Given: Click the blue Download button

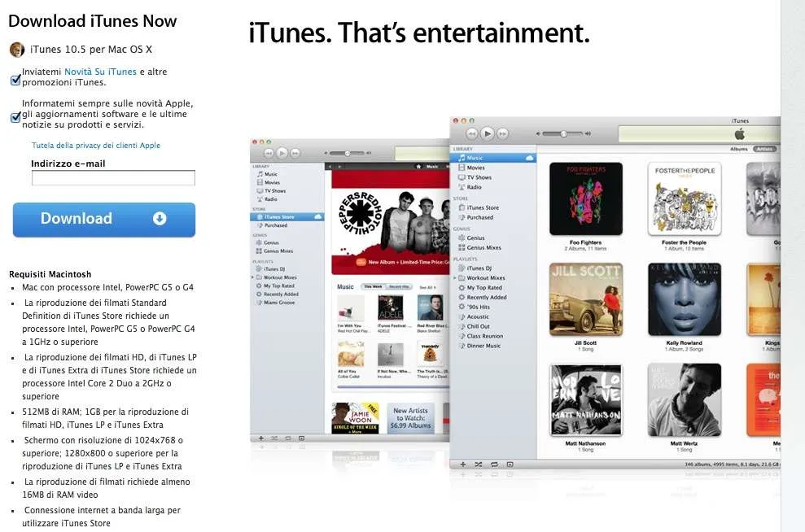Looking at the screenshot, I should [x=104, y=219].
